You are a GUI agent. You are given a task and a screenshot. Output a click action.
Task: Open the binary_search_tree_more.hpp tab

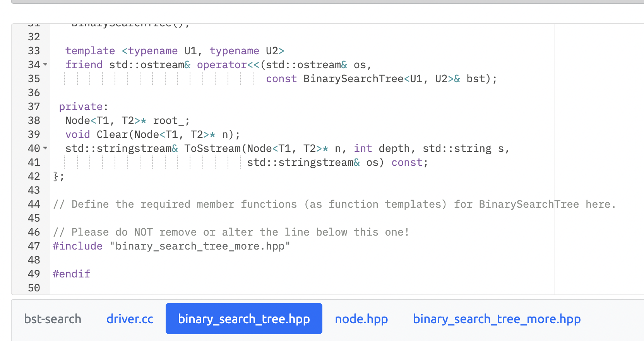[497, 319]
